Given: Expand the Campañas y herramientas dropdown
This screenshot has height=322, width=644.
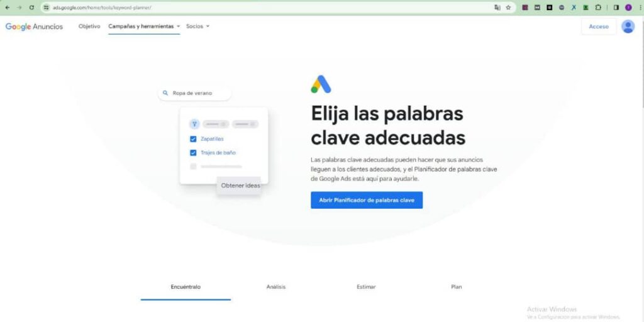Looking at the screenshot, I should (144, 26).
